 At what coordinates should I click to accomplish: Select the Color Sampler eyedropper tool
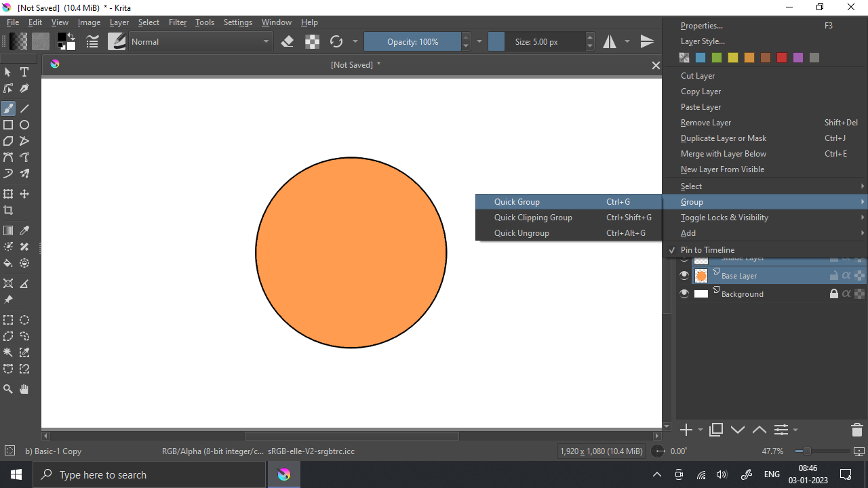[x=24, y=230]
